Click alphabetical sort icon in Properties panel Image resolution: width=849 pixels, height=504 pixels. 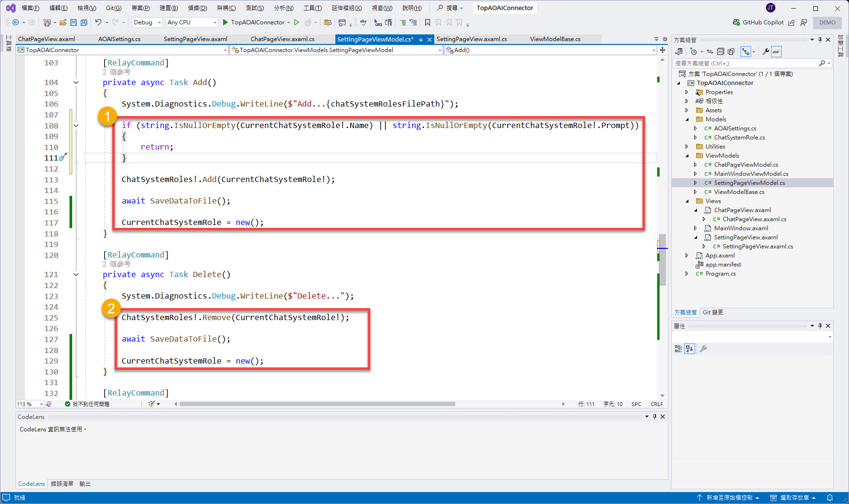(x=689, y=349)
